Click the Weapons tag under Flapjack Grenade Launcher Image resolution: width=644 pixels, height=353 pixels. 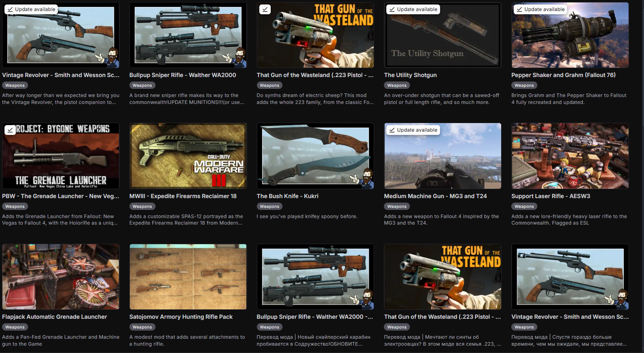[x=15, y=327]
